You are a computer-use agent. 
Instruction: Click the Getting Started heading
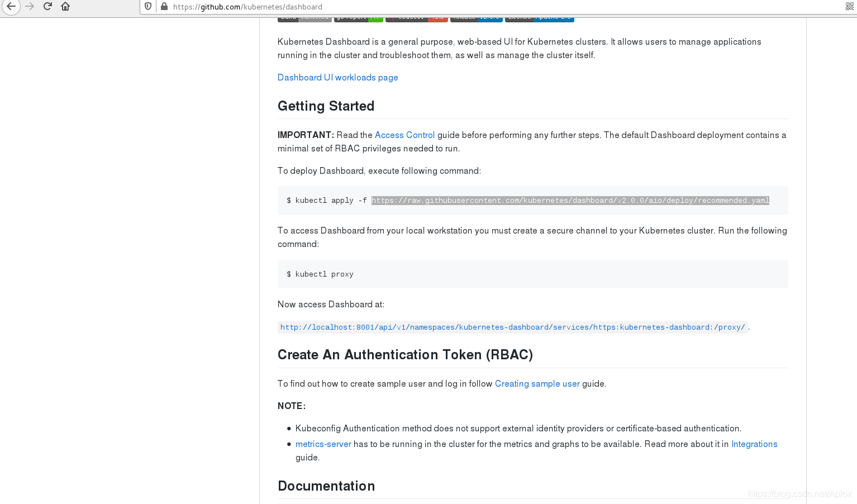326,106
